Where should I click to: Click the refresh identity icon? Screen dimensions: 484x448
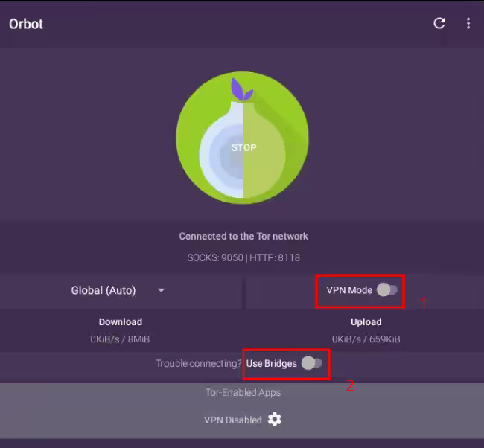[439, 23]
